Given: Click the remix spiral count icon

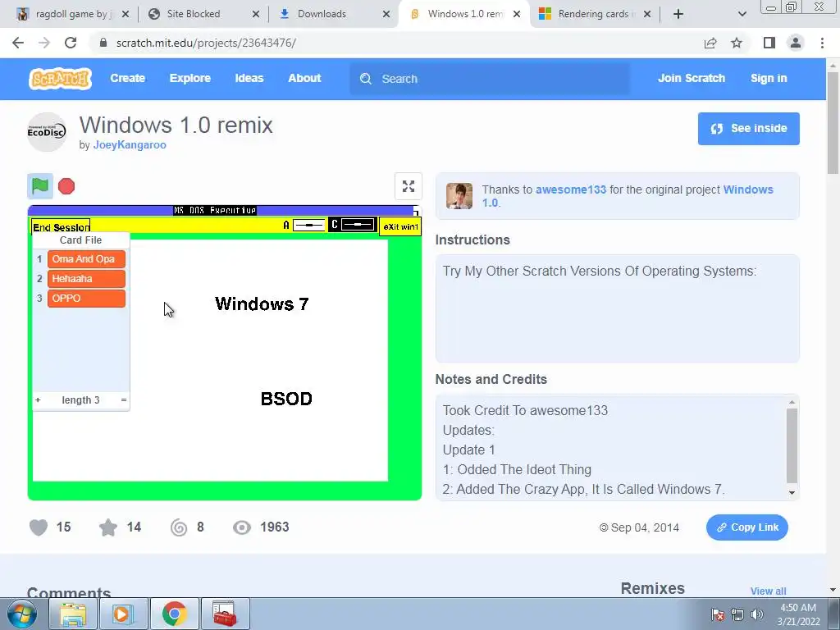Looking at the screenshot, I should [x=179, y=527].
